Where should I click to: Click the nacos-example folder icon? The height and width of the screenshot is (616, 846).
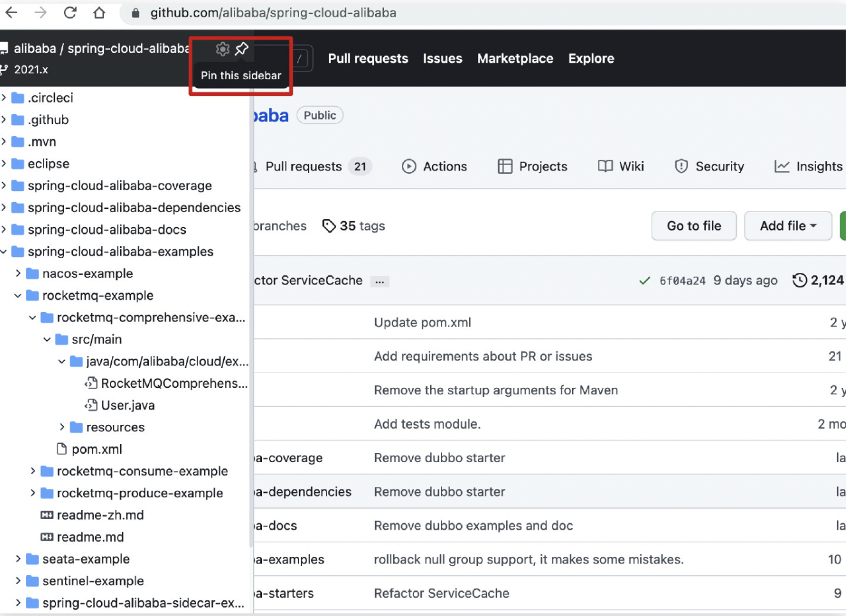[x=33, y=273]
